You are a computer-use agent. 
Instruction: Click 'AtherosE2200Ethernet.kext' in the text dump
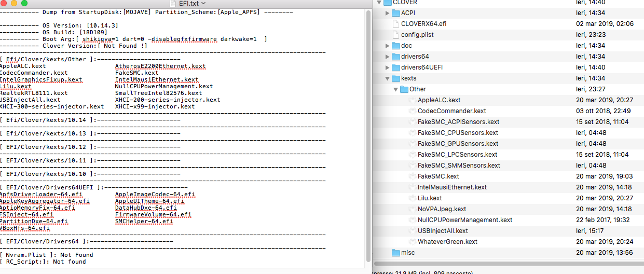(x=160, y=66)
